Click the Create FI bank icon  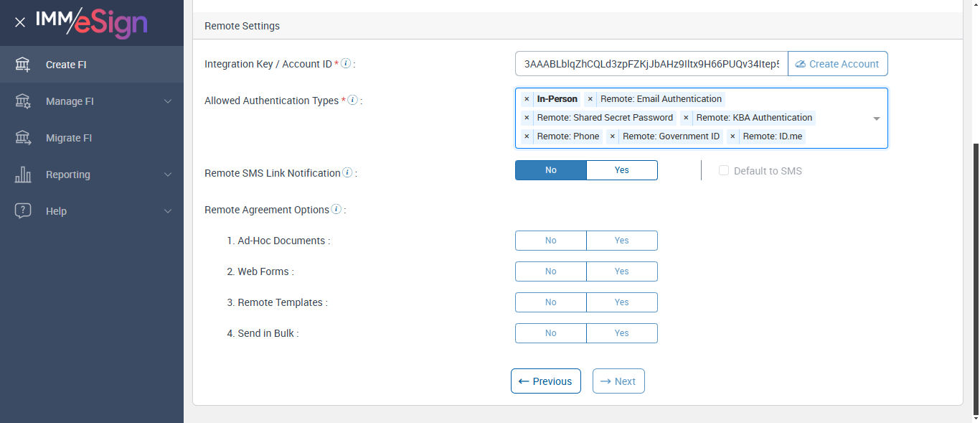point(23,65)
